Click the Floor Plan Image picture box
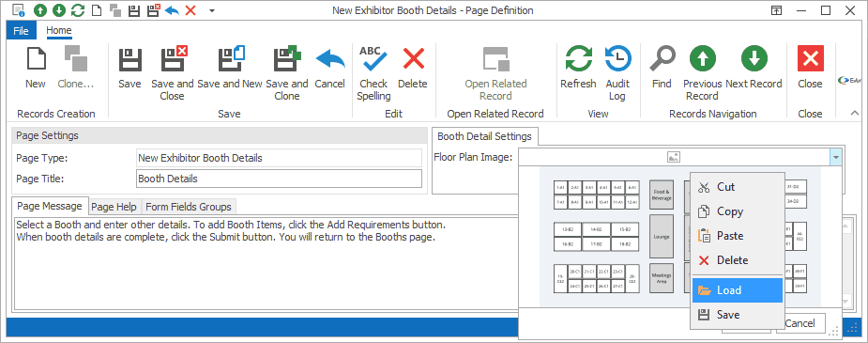Screen dimensions: 868x343 point(675,157)
